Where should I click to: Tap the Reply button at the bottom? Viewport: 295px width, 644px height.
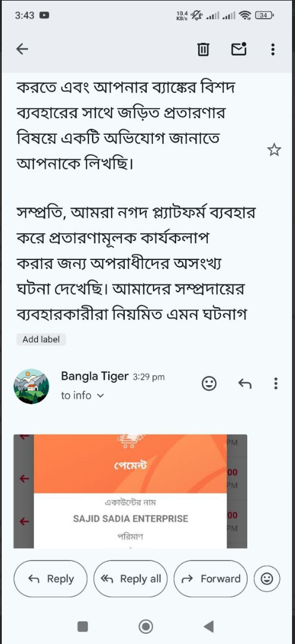click(x=51, y=578)
